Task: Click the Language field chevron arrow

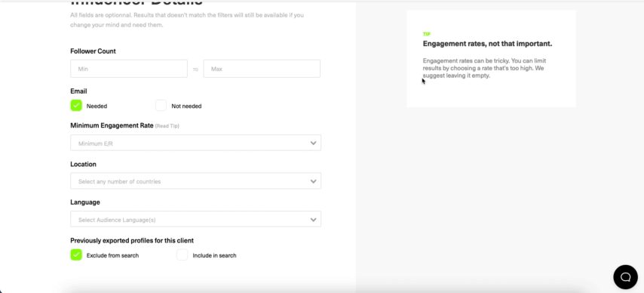Action: point(314,220)
